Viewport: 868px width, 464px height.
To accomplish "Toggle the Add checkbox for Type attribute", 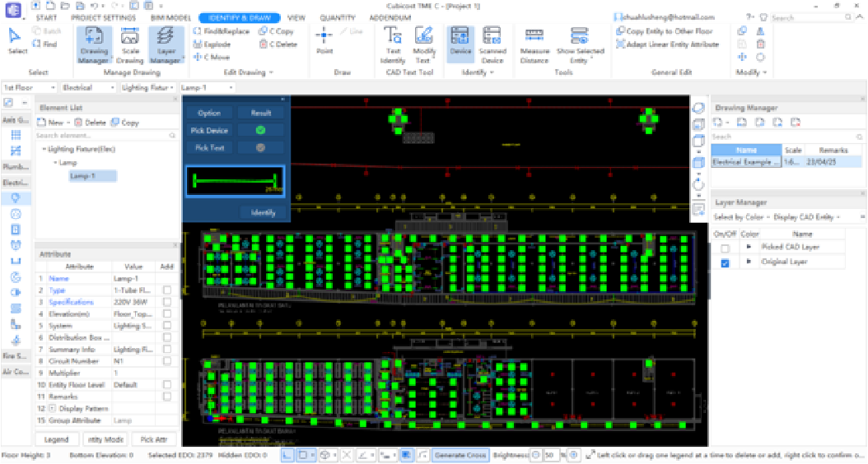I will pos(167,290).
